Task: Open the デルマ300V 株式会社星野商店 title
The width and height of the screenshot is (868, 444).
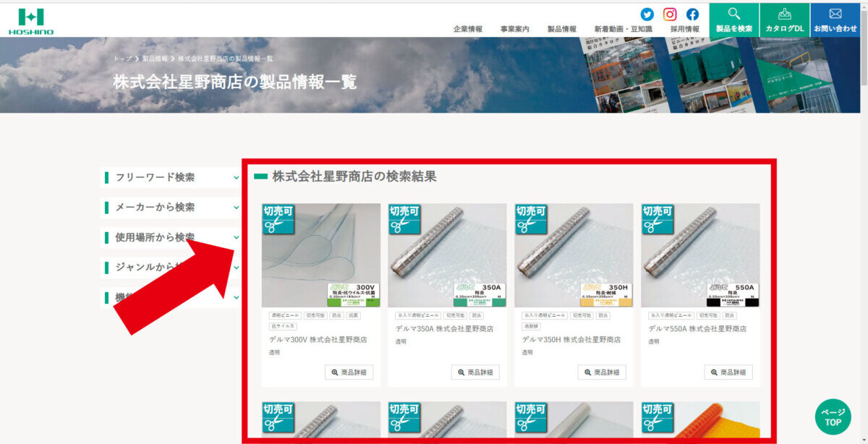Action: tap(318, 339)
